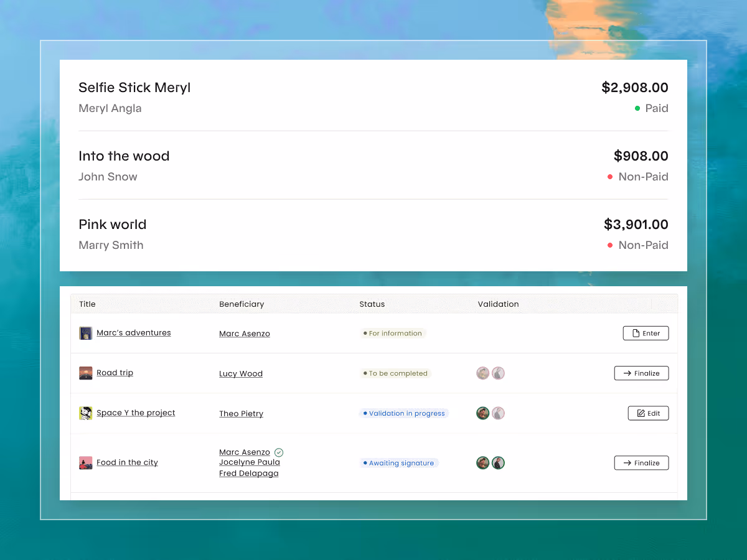Click the Edit button for Space Y

point(649,413)
